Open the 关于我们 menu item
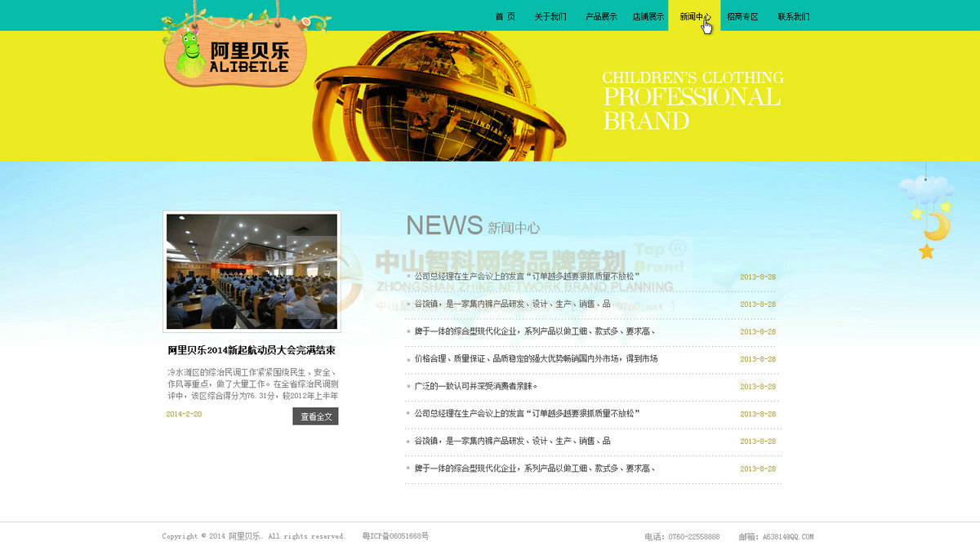The width and height of the screenshot is (980, 555). [550, 16]
